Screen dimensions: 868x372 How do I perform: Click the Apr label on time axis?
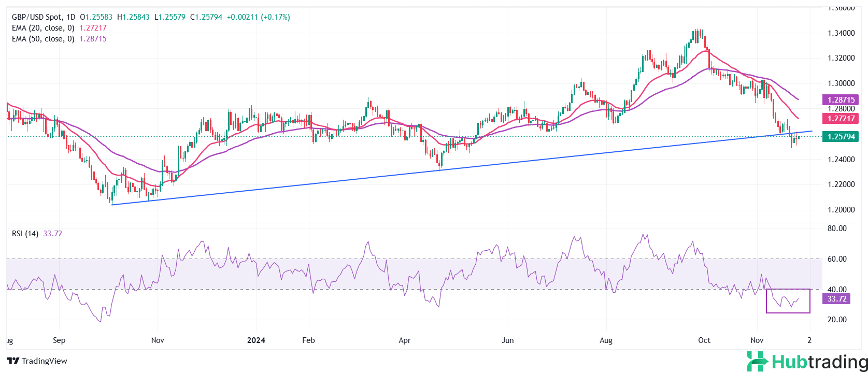[x=404, y=340]
